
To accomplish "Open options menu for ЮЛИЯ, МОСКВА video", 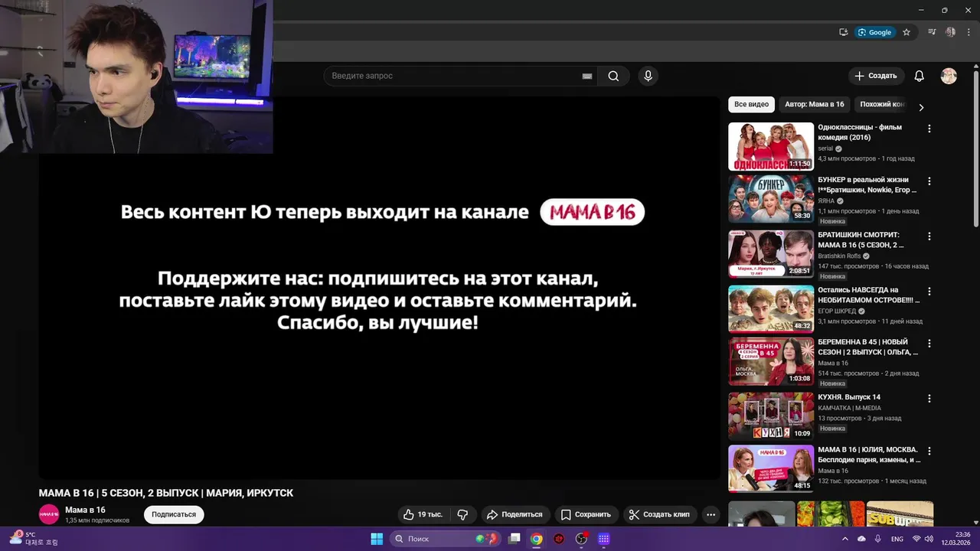I will [x=929, y=452].
